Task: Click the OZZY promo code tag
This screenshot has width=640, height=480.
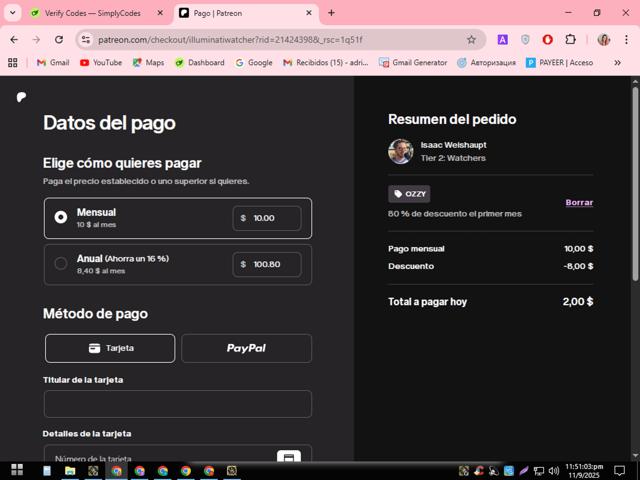Action: (409, 194)
